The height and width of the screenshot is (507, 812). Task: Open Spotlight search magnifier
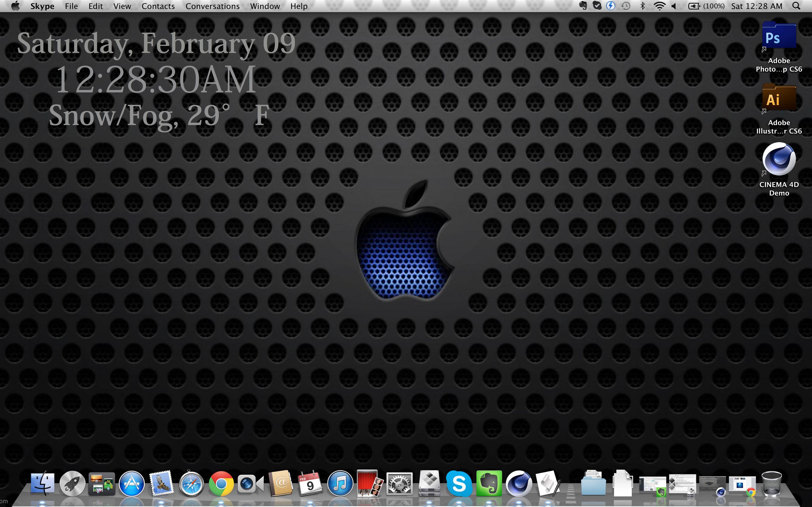point(796,6)
